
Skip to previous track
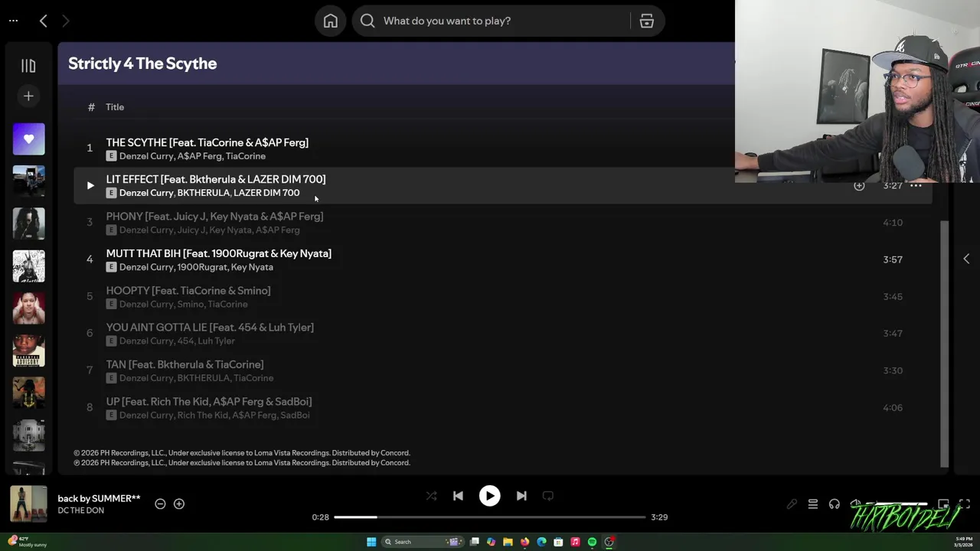458,496
